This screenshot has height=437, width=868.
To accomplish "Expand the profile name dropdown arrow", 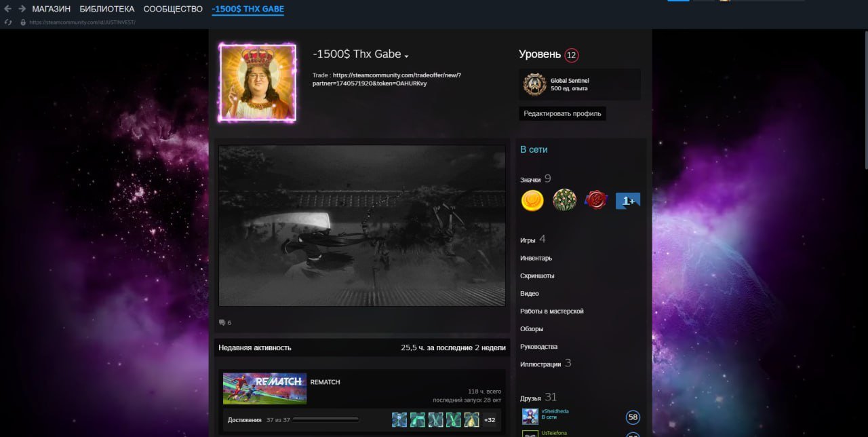I will [406, 56].
